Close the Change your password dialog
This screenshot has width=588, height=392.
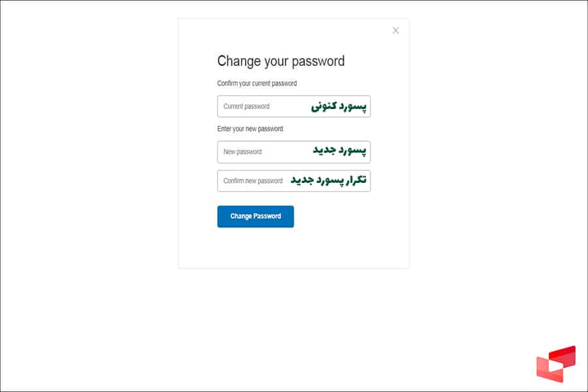[x=395, y=31]
